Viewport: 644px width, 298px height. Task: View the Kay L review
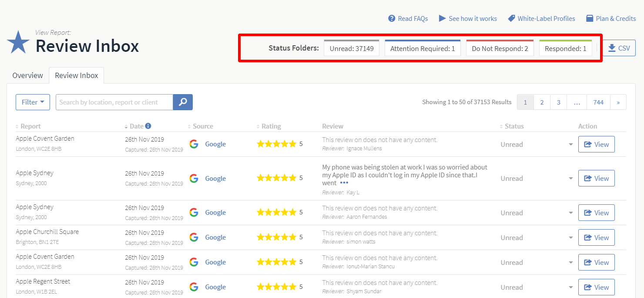(596, 178)
